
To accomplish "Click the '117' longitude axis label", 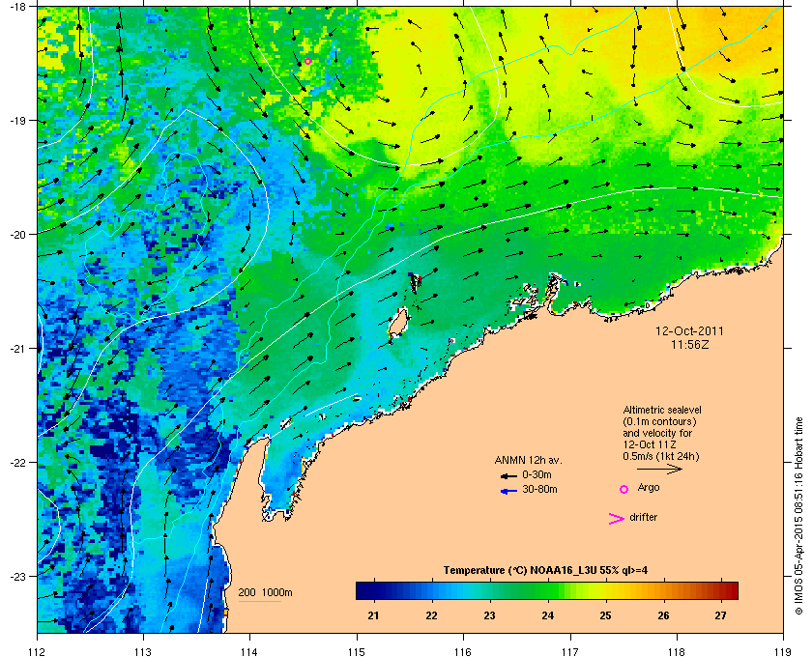I will (570, 651).
